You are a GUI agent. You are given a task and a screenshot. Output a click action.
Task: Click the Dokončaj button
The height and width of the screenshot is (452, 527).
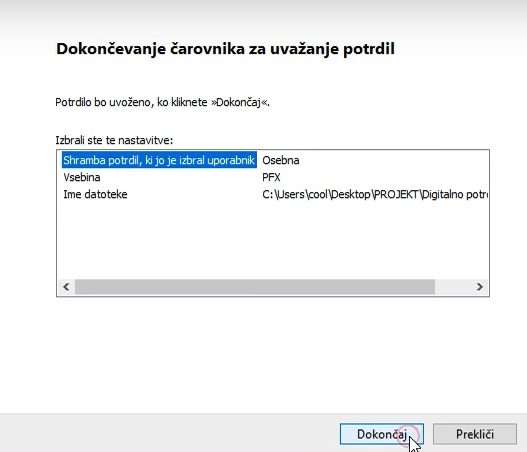[381, 434]
